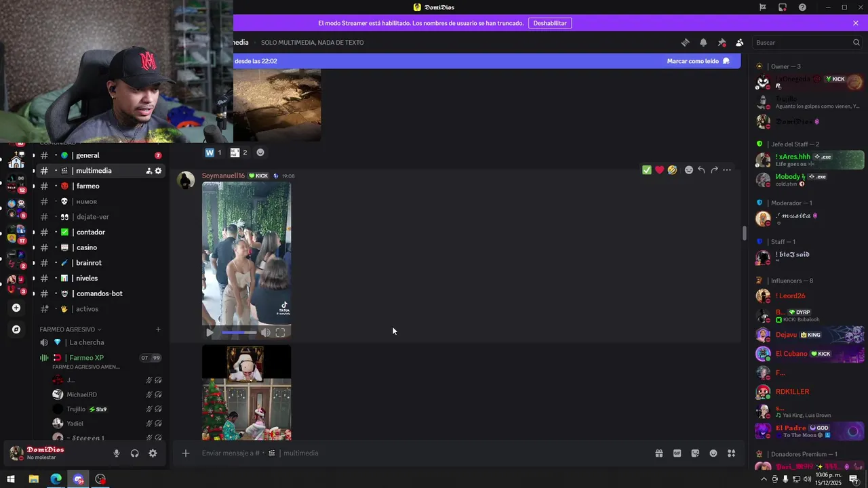Screen dimensions: 868x488
Task: Click the Deshabilitar streamer mode button
Action: (550, 23)
